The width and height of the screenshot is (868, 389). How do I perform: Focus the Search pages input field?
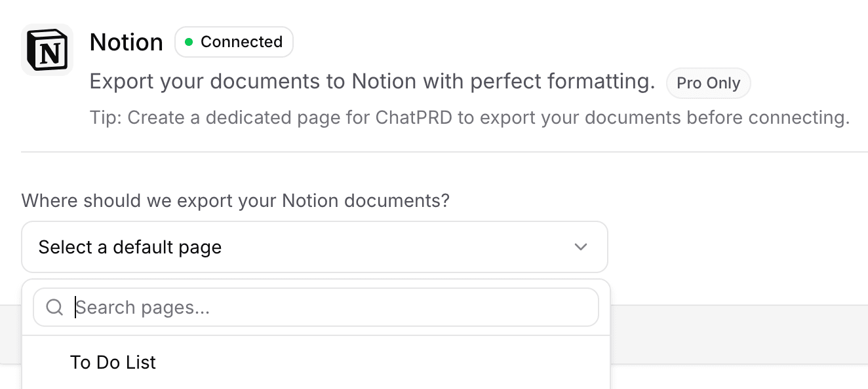pos(328,307)
